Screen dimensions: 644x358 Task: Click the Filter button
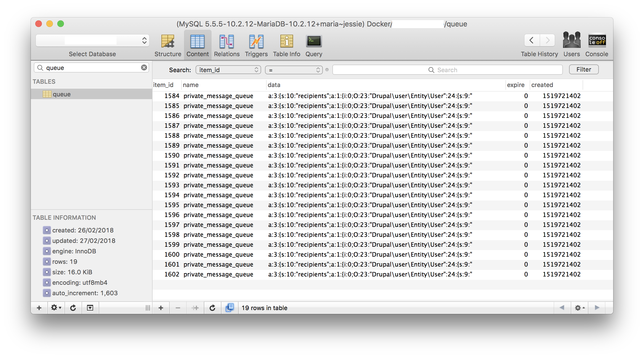584,69
